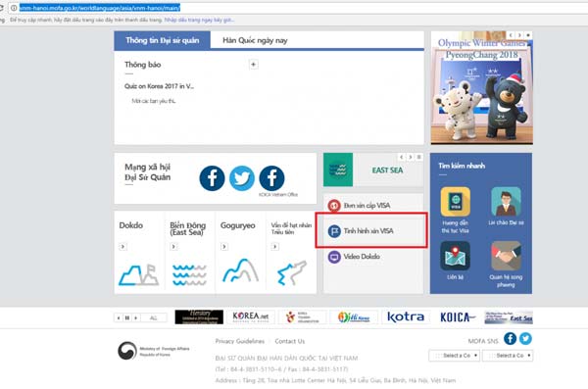Click the Korean peninsula illustration

click(292, 272)
